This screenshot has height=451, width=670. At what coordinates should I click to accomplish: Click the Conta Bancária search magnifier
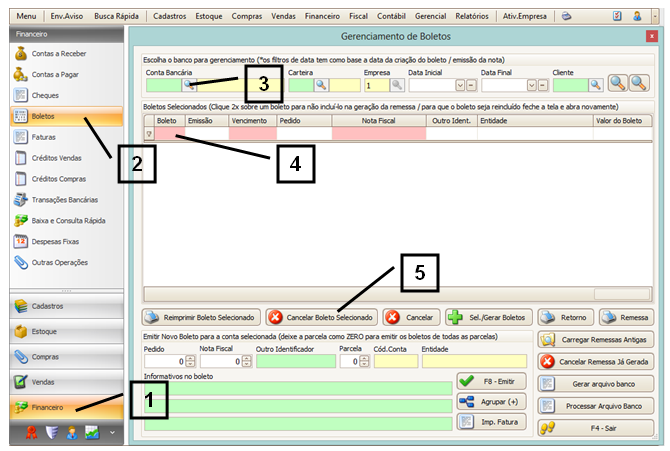[189, 85]
